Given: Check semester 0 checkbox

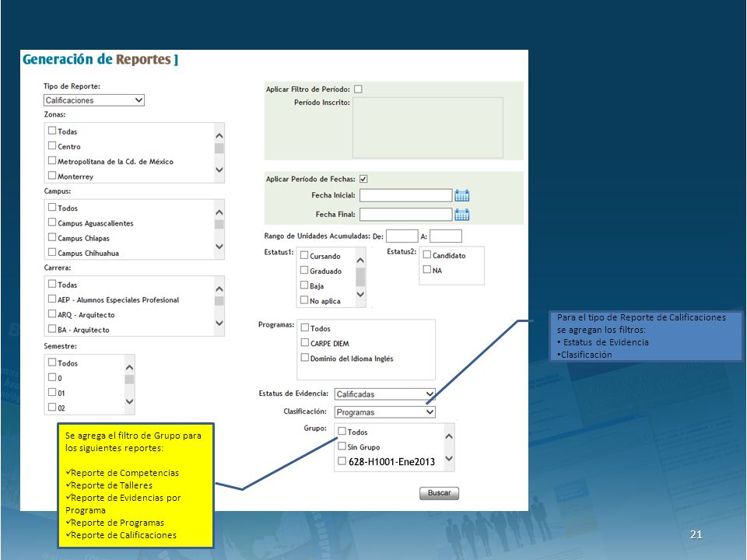Looking at the screenshot, I should click(x=52, y=377).
